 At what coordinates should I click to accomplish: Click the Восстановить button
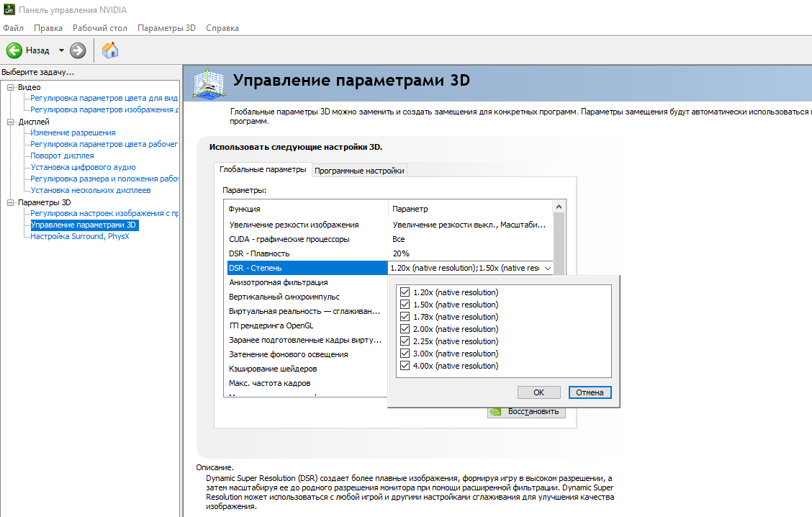coord(527,412)
